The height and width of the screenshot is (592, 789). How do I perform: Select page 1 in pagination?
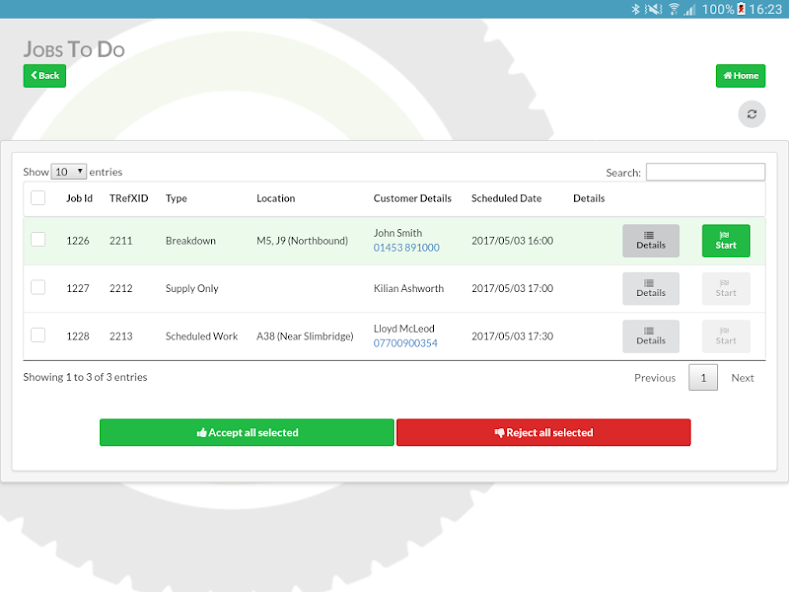703,378
